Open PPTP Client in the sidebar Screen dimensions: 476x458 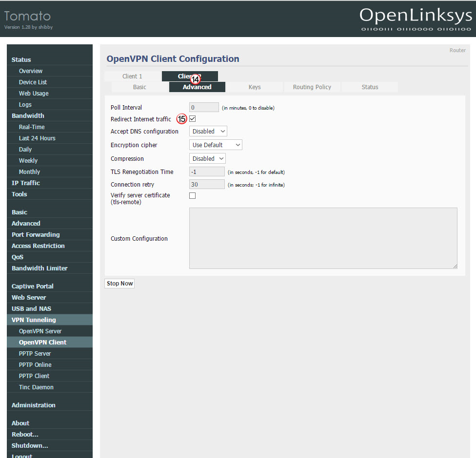tap(50, 376)
